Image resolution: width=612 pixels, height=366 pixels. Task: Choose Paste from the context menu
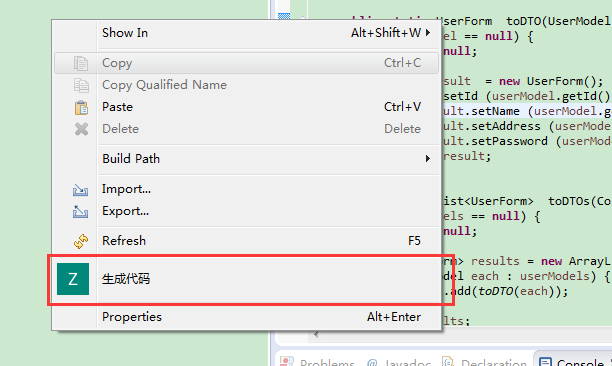point(246,107)
